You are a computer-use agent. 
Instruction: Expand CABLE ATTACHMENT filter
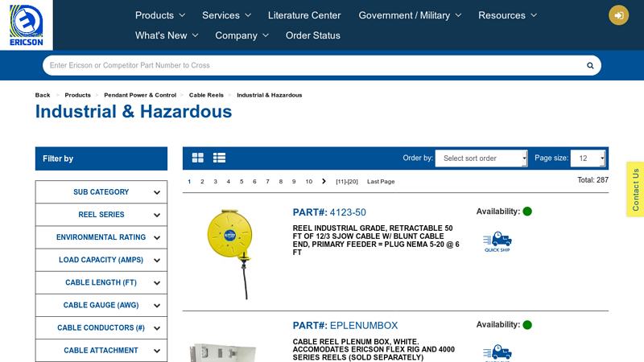pos(101,350)
